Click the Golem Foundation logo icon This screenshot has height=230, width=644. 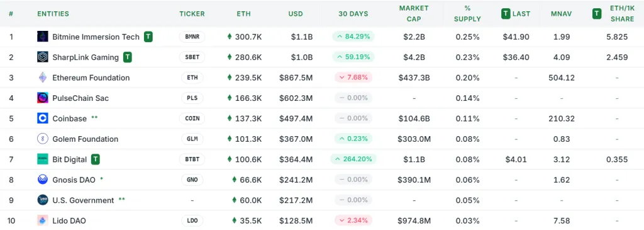pos(42,139)
